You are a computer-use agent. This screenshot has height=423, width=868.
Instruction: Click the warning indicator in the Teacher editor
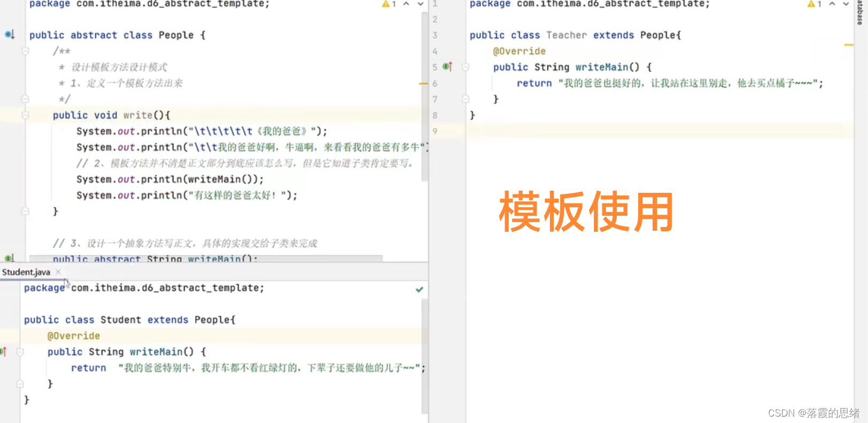click(814, 4)
